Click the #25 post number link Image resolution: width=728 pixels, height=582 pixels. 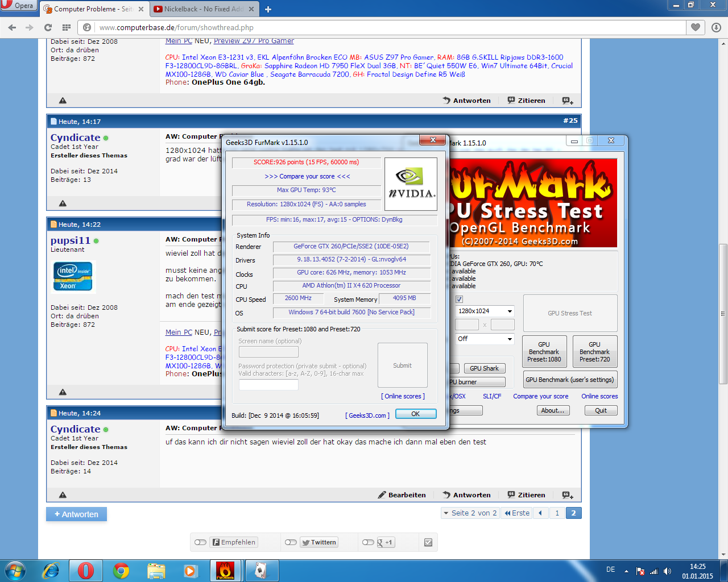tap(570, 120)
